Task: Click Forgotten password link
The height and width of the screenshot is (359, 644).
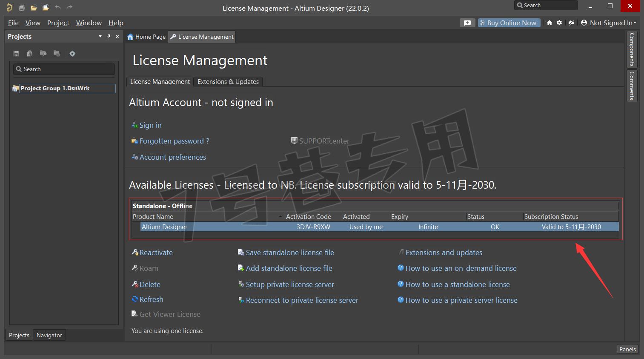Action: point(175,141)
